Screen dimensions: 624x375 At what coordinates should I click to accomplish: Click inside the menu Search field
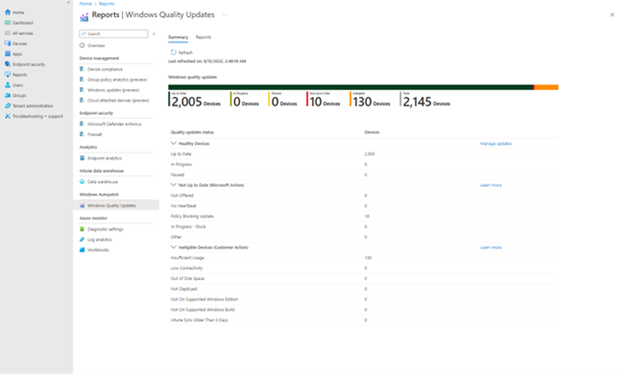[114, 34]
